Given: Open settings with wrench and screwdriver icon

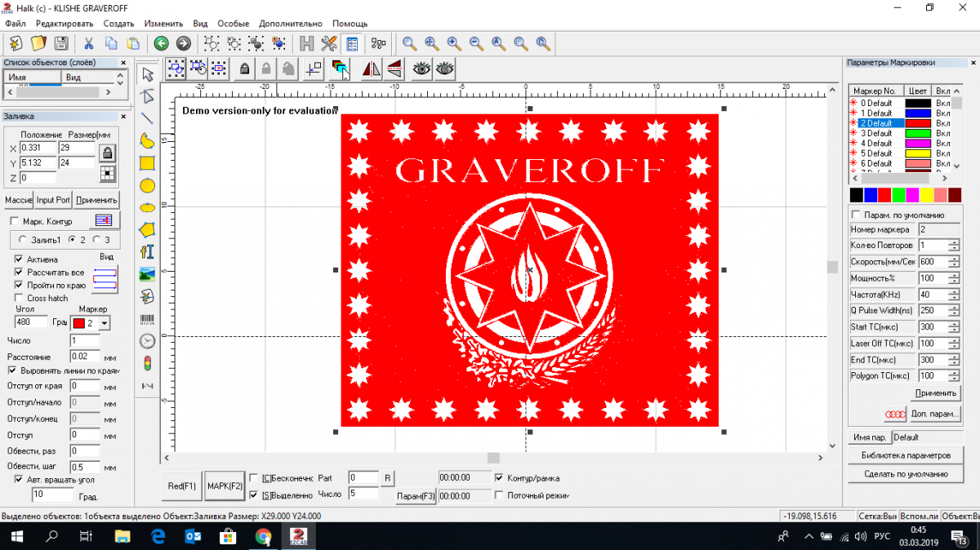Looking at the screenshot, I should click(x=329, y=43).
